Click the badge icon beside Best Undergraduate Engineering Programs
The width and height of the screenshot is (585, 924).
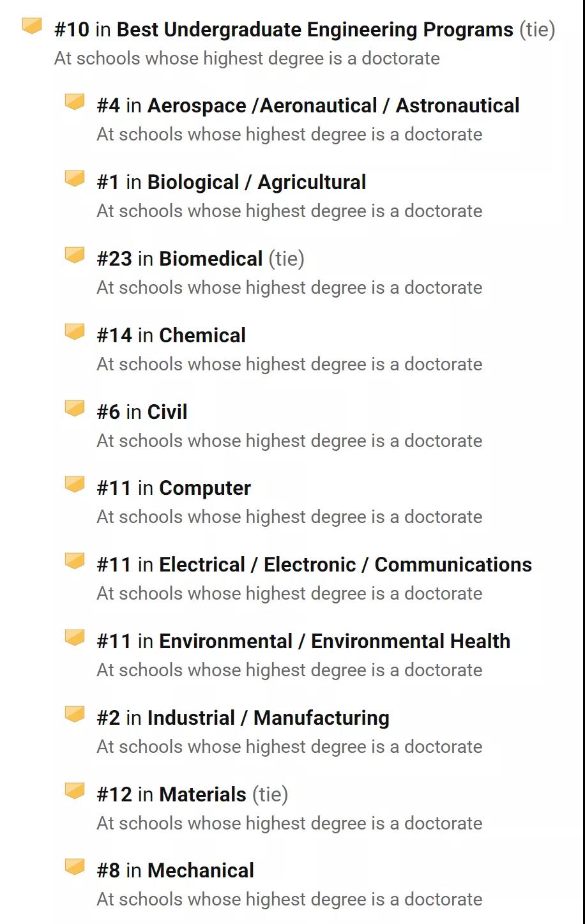click(32, 26)
